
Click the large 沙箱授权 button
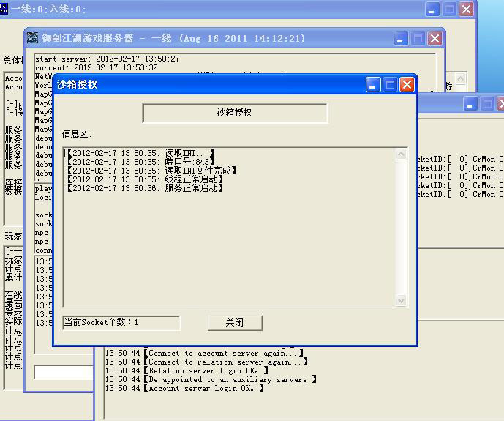[235, 113]
